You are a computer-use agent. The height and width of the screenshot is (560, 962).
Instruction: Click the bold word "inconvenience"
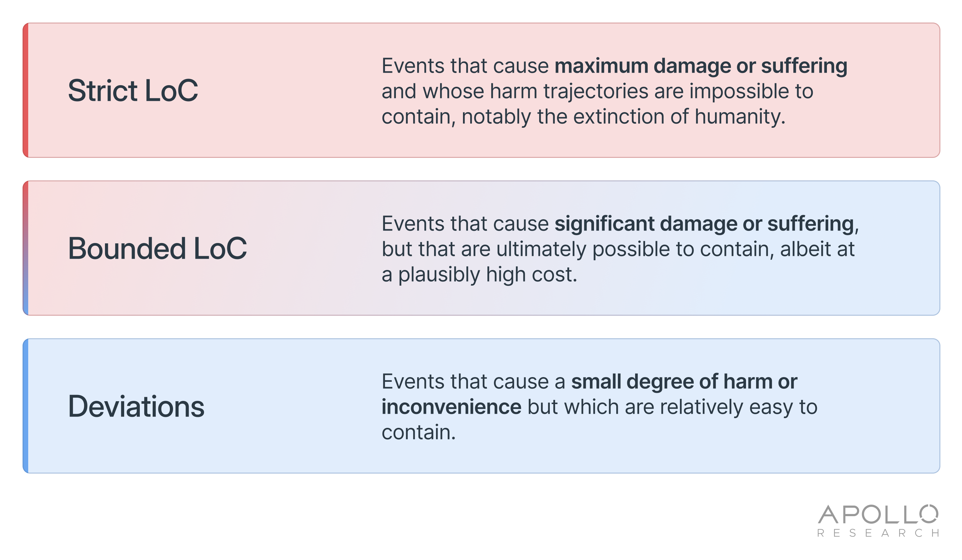click(x=451, y=407)
